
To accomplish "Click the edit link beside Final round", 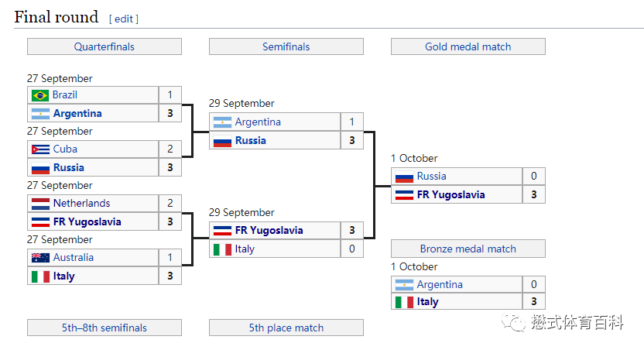I will tap(124, 19).
